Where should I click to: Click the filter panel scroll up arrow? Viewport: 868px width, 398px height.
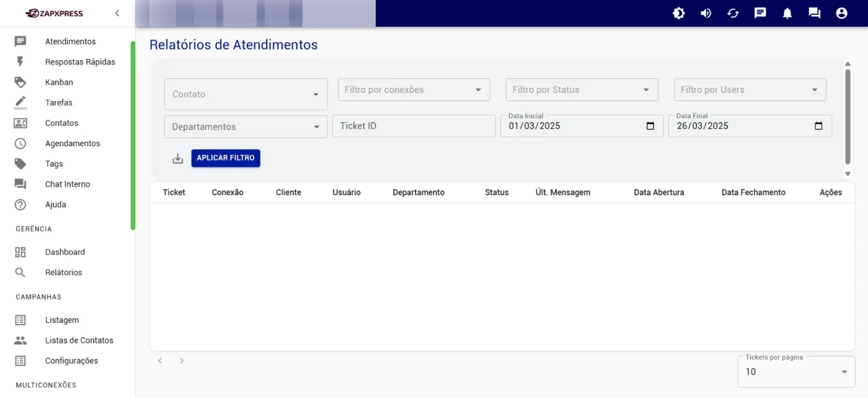click(x=848, y=64)
